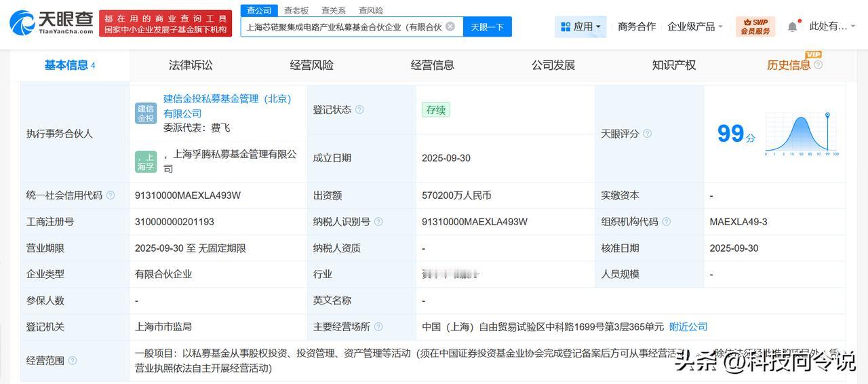The height and width of the screenshot is (384, 868).
Task: Open the 知识产权 tab
Action: [x=674, y=65]
